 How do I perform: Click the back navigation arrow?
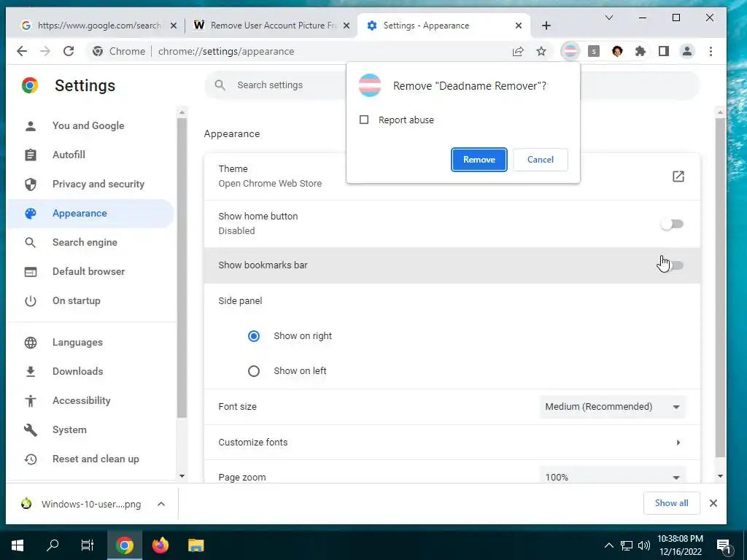tap(22, 52)
